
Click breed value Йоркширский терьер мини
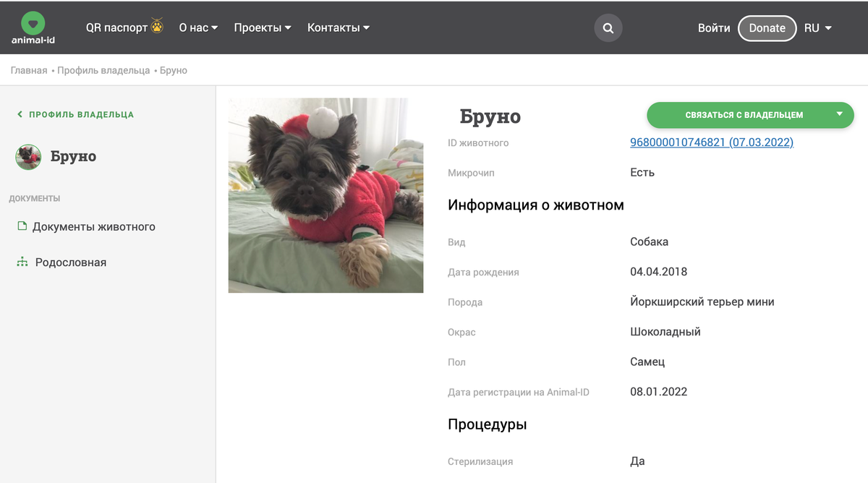(x=702, y=302)
